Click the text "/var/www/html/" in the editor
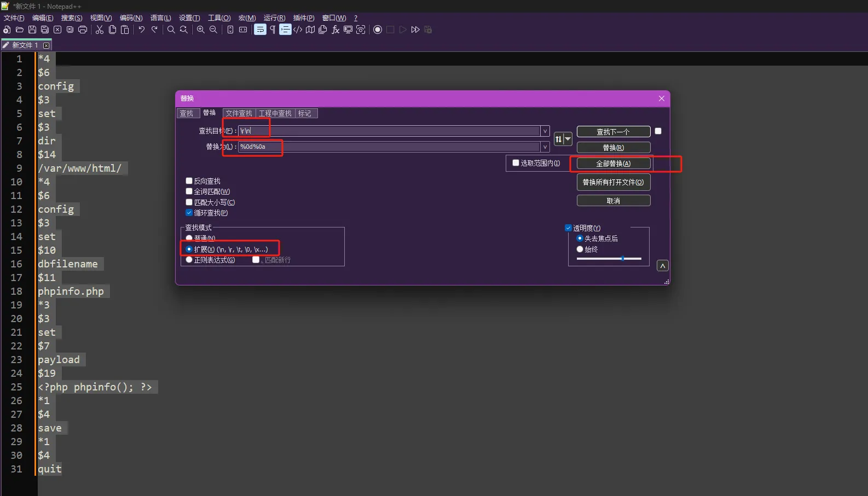868x496 pixels. click(x=80, y=168)
